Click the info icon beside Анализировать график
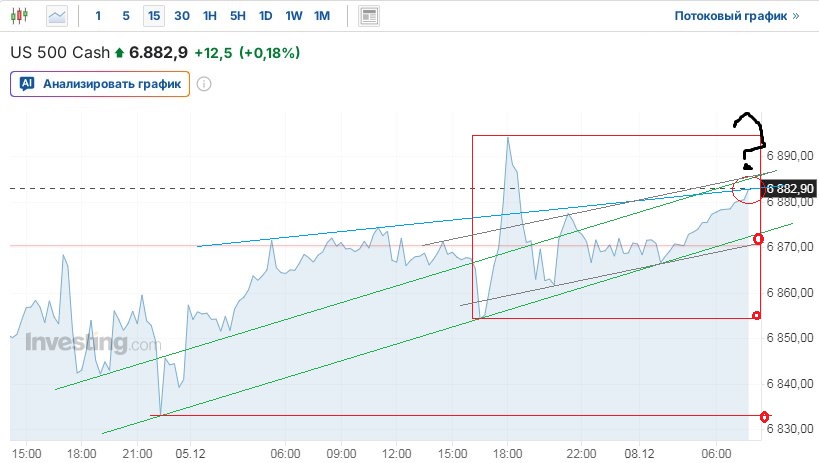 pos(204,84)
